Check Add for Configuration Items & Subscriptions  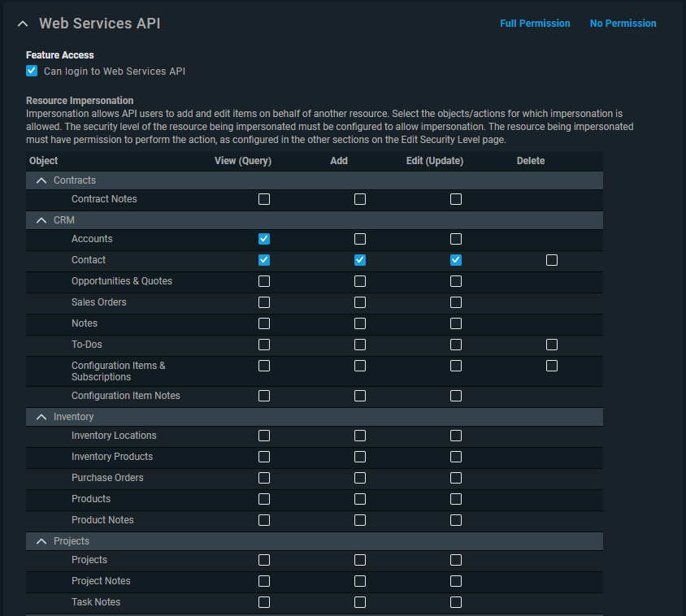click(359, 366)
